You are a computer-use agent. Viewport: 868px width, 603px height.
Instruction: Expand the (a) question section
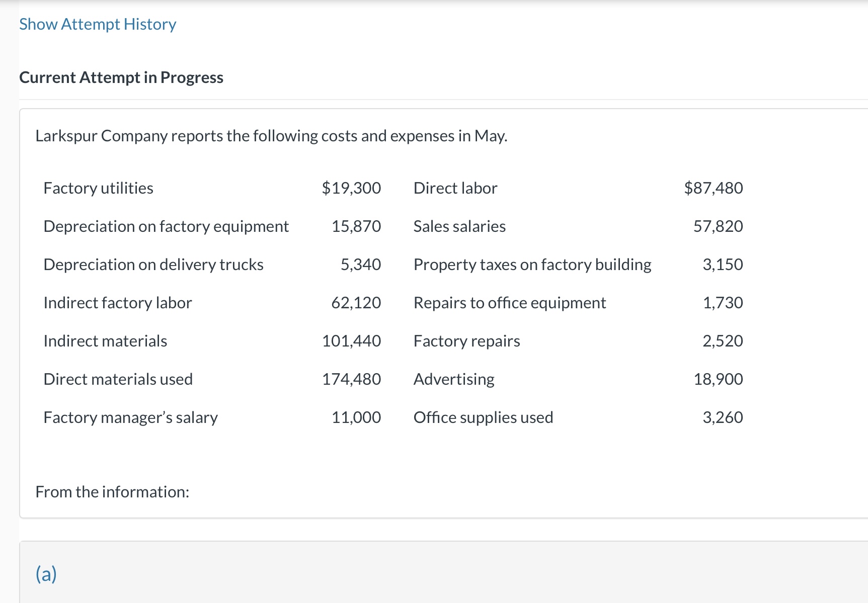[46, 573]
